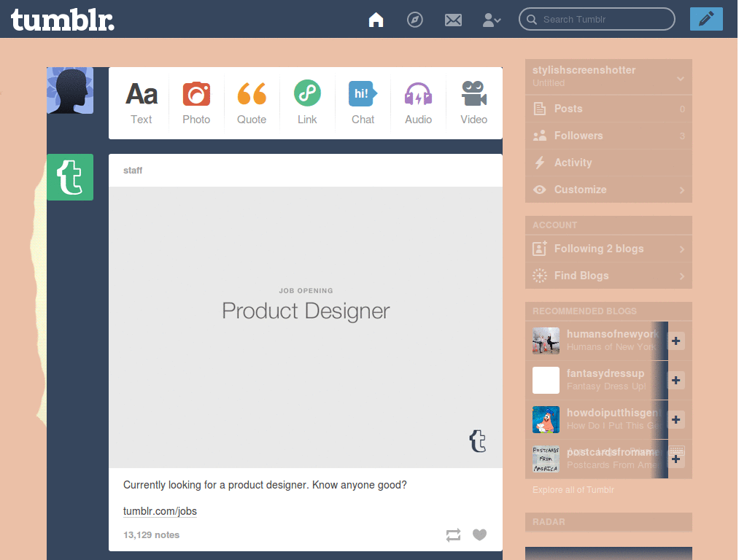Open the staff blog green avatar
747x560 pixels.
pyautogui.click(x=70, y=177)
